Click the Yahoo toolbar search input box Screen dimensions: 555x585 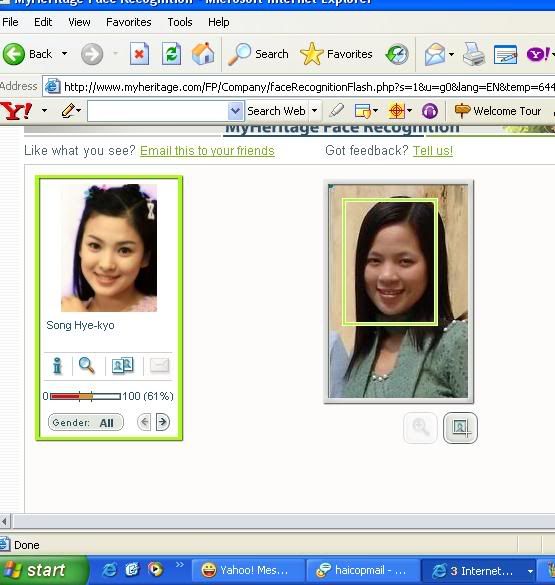tap(157, 111)
